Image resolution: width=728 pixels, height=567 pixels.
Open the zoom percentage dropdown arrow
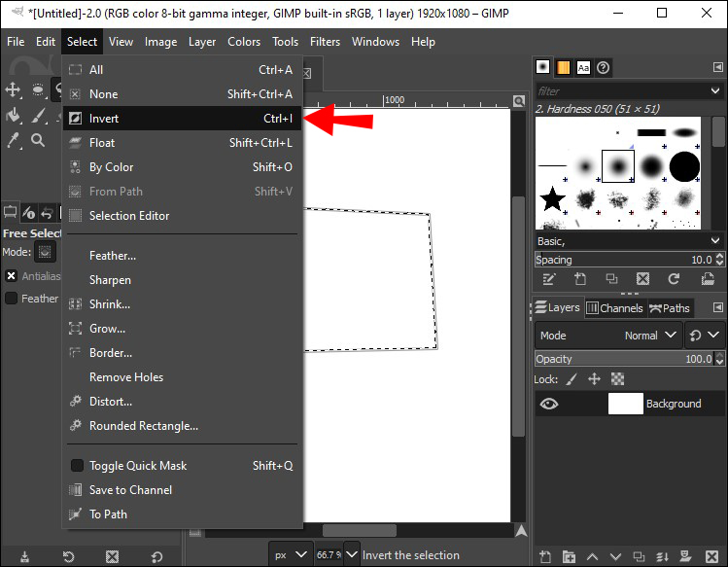coord(352,554)
